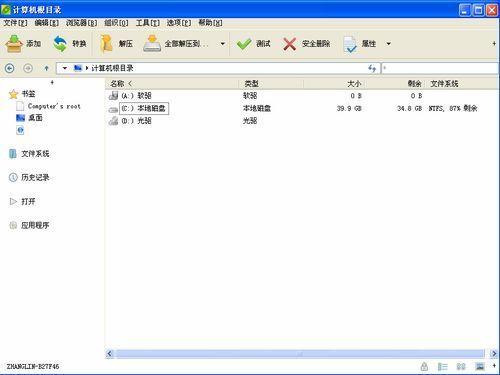
Task: Click the computer icon in the address bar
Action: coord(78,68)
